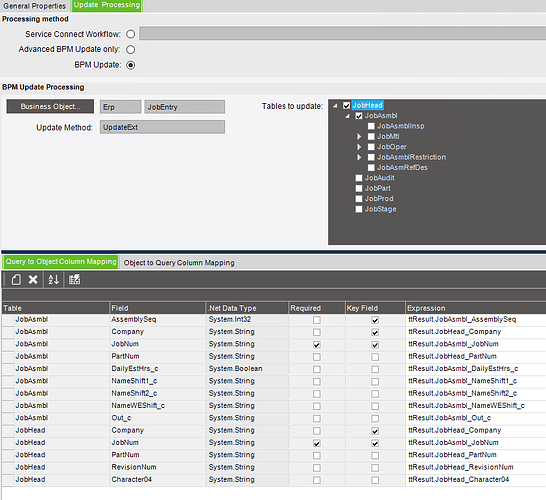Select the Advanced BPM Update only option
Screen dimensions: 546x500
131,49
